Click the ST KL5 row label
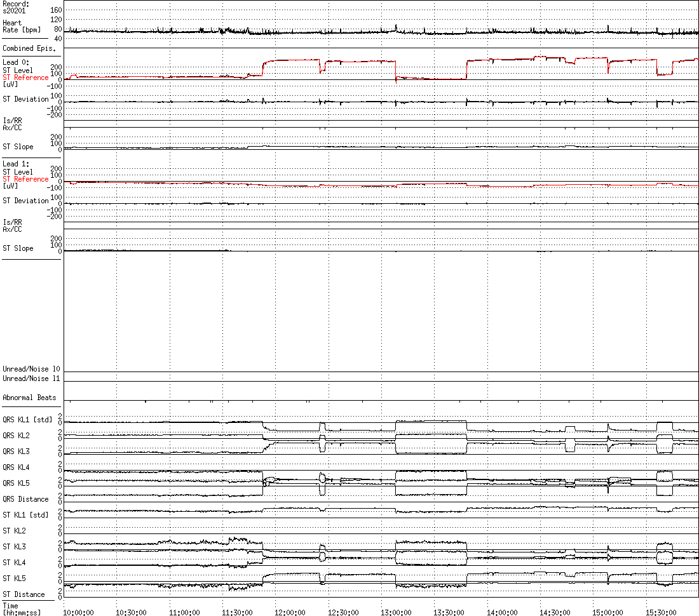The height and width of the screenshot is (616, 699). click(16, 579)
